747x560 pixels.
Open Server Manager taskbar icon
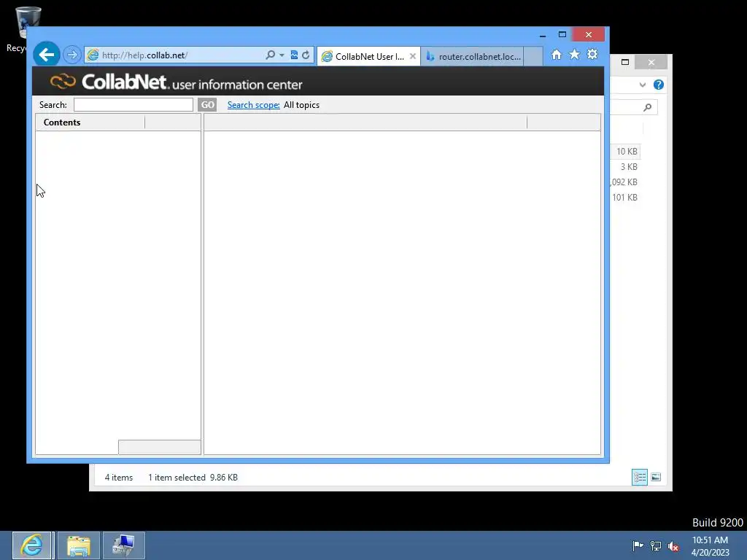(124, 545)
